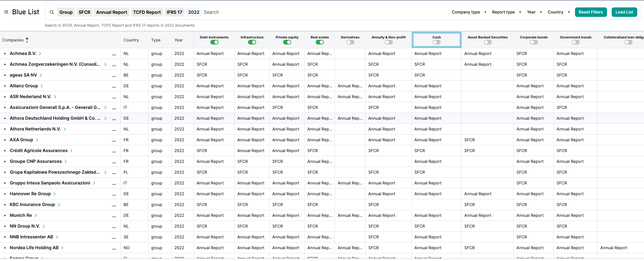The width and height of the screenshot is (644, 261).
Task: Turn on the Derivatives toggle
Action: pos(350,42)
